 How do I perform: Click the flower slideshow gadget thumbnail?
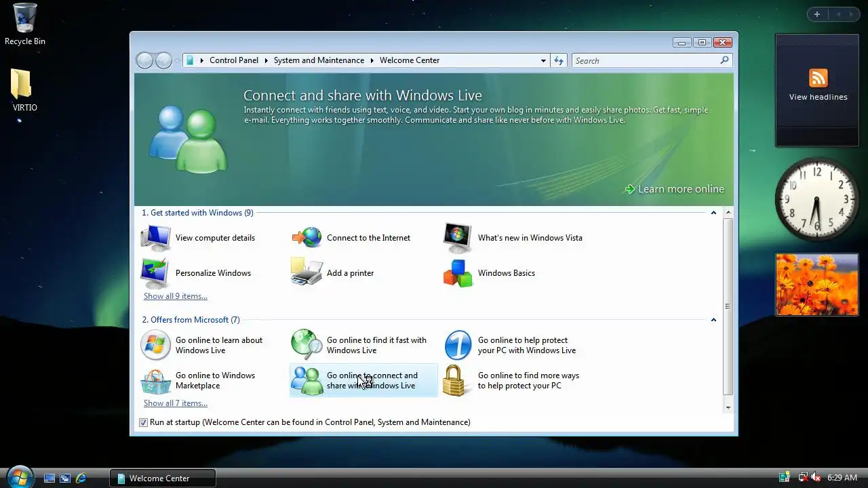pos(817,285)
